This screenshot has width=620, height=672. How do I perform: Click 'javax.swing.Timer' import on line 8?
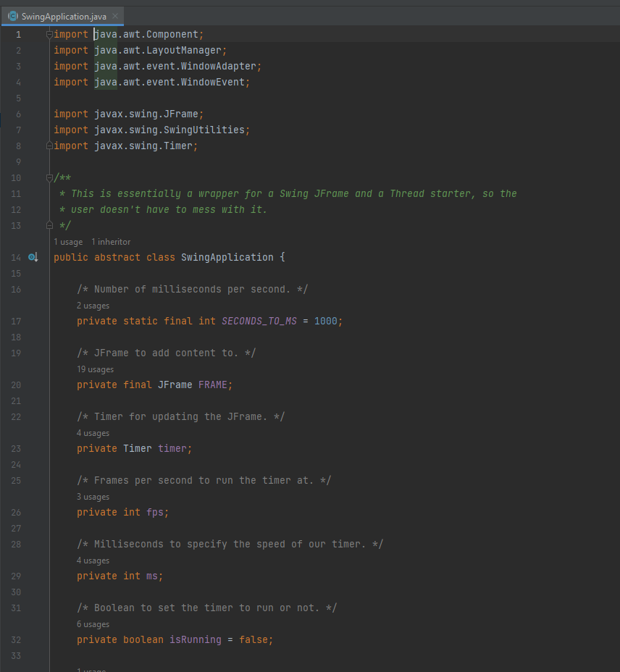(x=143, y=146)
